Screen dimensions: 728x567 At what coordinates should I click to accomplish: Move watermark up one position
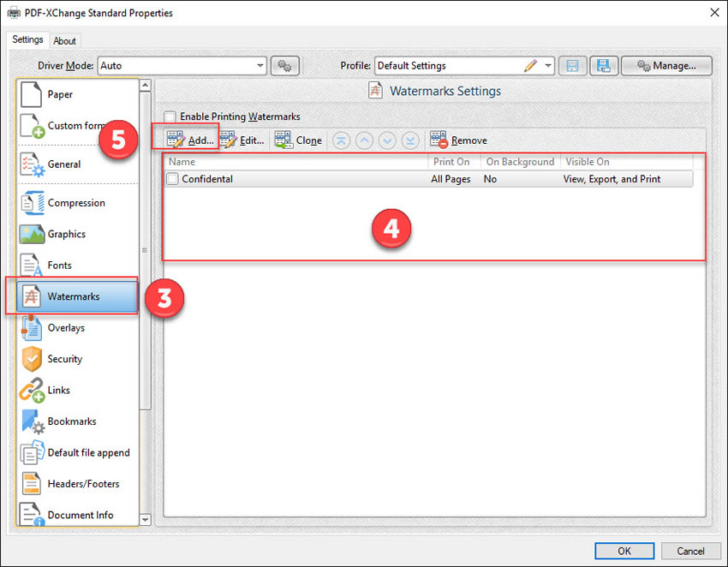(x=365, y=140)
